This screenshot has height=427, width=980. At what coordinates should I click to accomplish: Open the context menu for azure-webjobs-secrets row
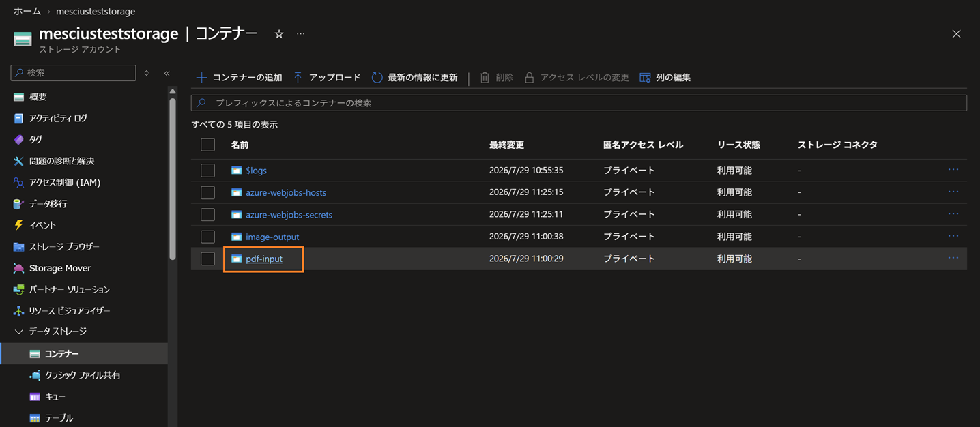click(953, 214)
